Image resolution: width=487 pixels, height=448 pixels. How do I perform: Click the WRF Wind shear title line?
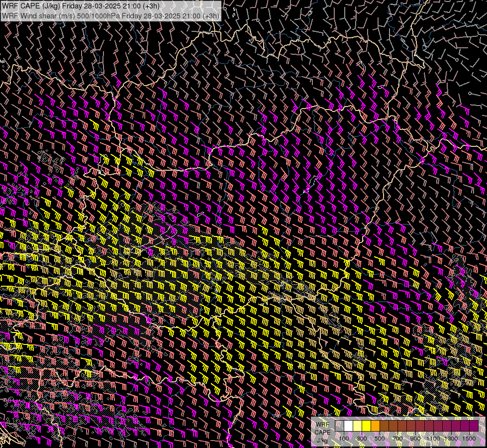pos(111,15)
